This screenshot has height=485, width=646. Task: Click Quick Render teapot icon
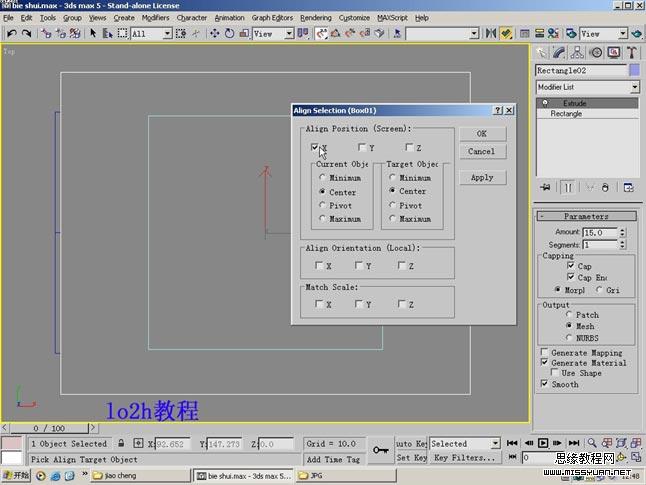click(636, 33)
